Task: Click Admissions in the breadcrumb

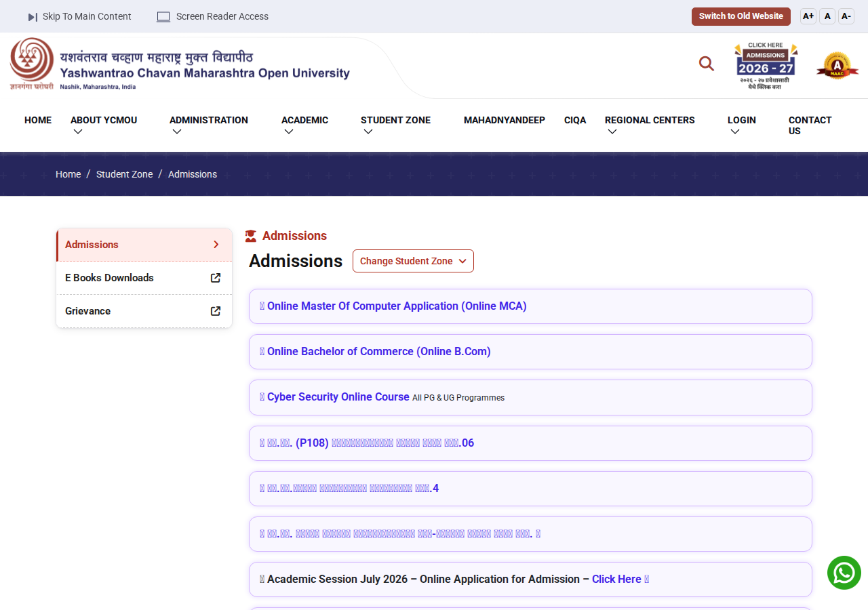Action: click(x=193, y=174)
